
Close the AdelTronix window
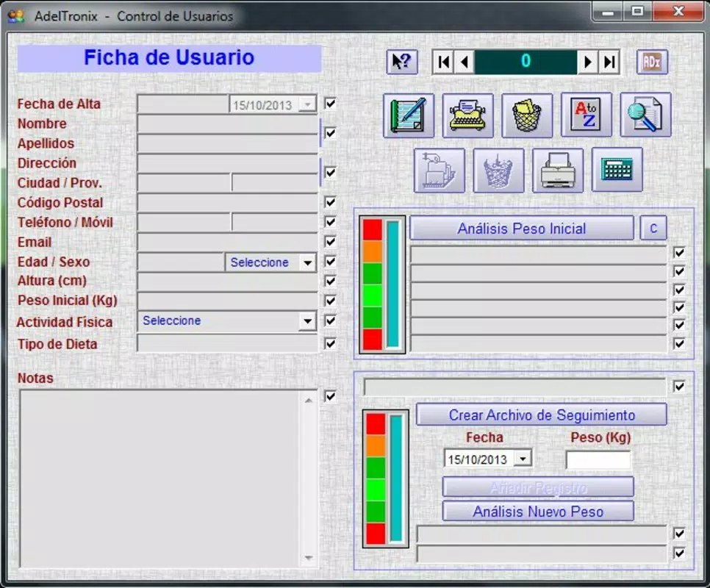click(x=678, y=11)
